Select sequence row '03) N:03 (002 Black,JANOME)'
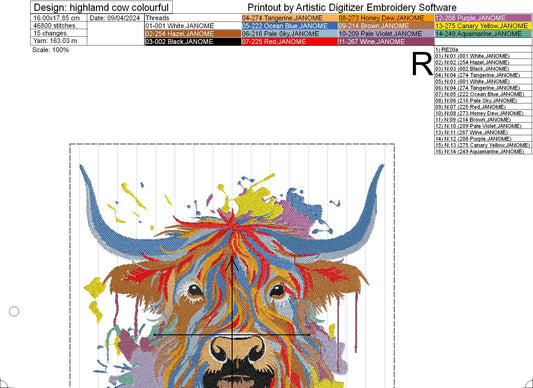533x388 pixels. 483,69
